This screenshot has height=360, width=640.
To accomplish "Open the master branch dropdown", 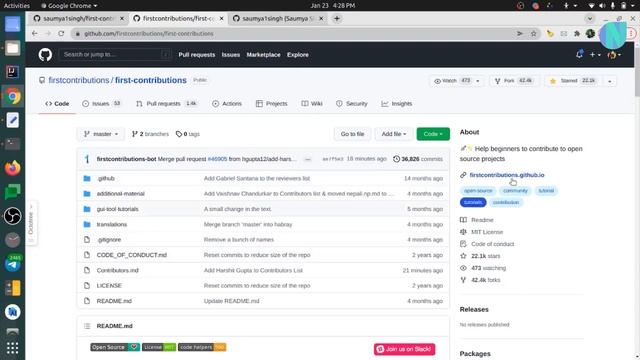I will pos(101,134).
